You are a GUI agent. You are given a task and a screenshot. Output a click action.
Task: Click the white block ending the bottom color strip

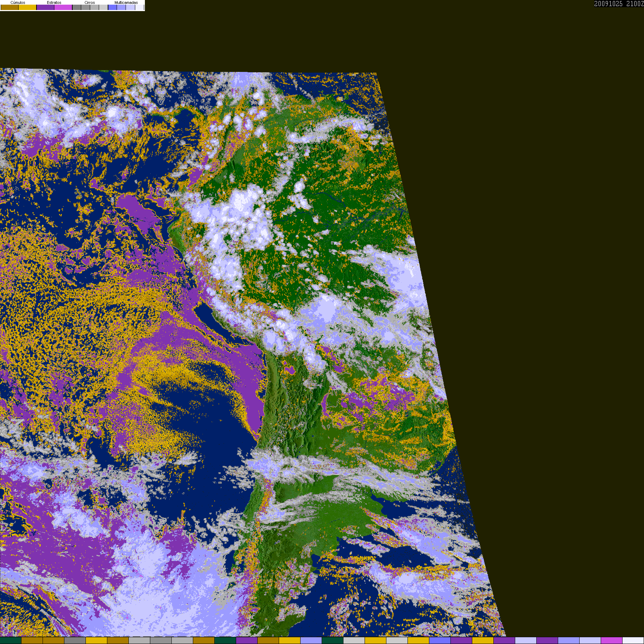[x=633, y=640]
